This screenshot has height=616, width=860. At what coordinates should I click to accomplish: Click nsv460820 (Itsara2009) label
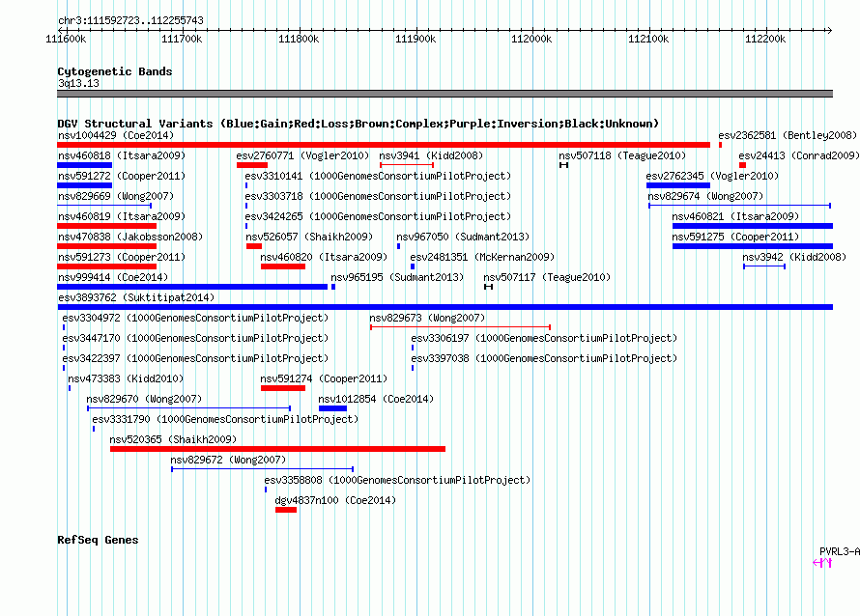tap(324, 257)
